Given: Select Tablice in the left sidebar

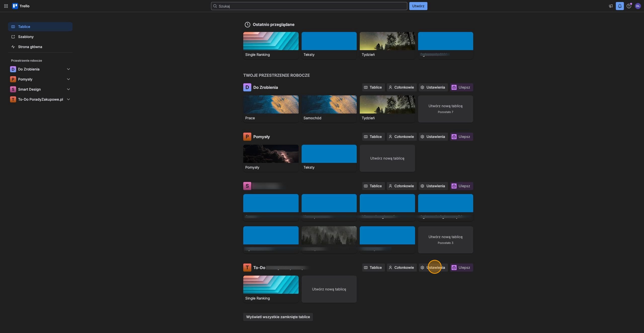Looking at the screenshot, I should pos(40,27).
